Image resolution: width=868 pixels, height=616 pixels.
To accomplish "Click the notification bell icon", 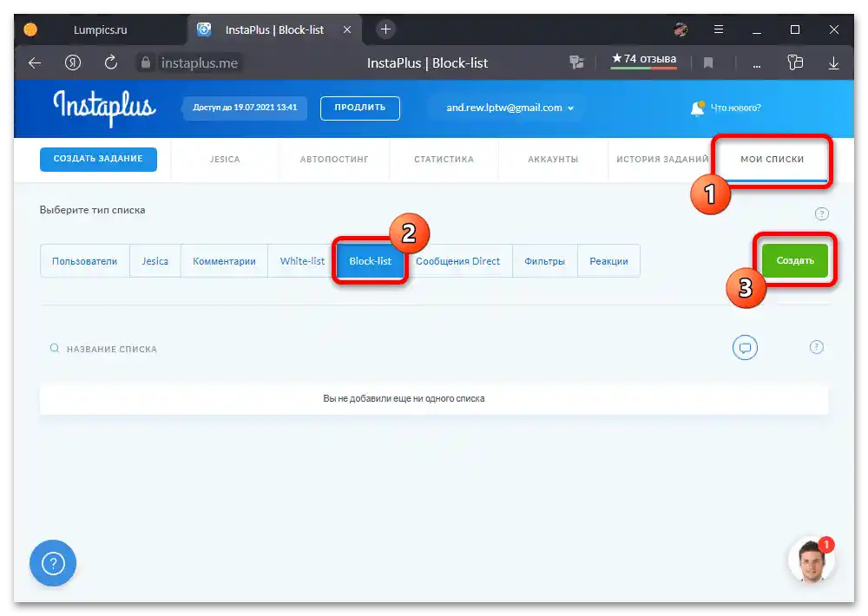I will click(x=698, y=108).
